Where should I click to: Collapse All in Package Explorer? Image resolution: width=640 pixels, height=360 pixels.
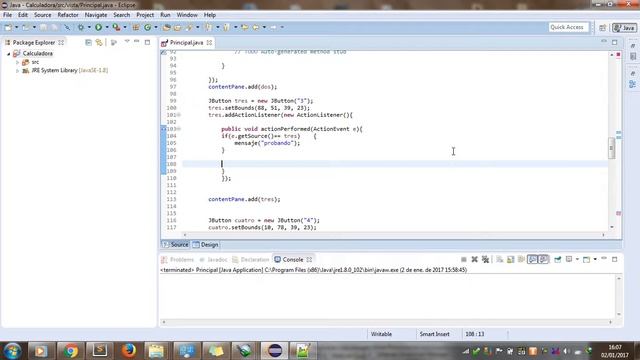[88, 42]
